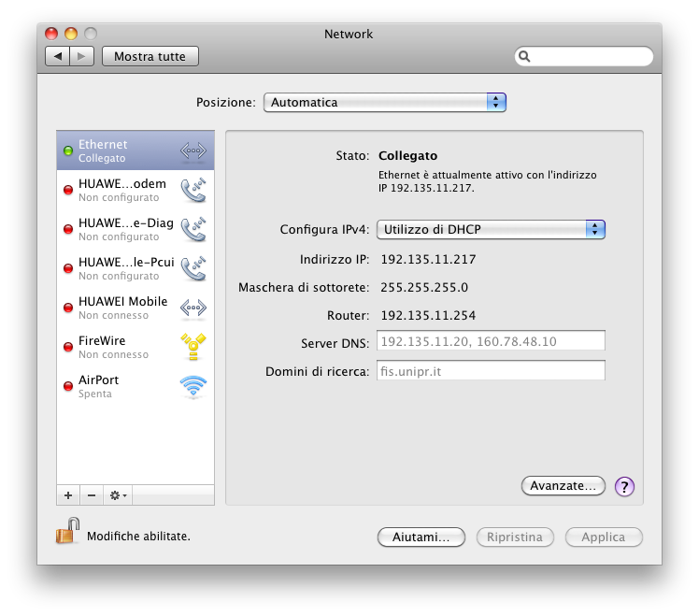699x616 pixels.
Task: Click the Ethernet connection arrows icon
Action: (x=193, y=150)
